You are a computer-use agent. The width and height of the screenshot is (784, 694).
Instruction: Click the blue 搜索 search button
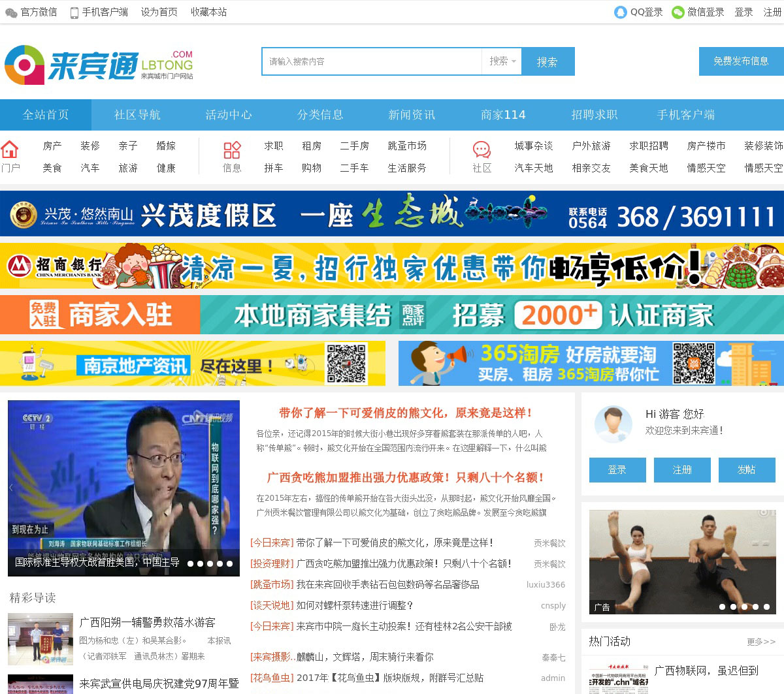pos(547,61)
